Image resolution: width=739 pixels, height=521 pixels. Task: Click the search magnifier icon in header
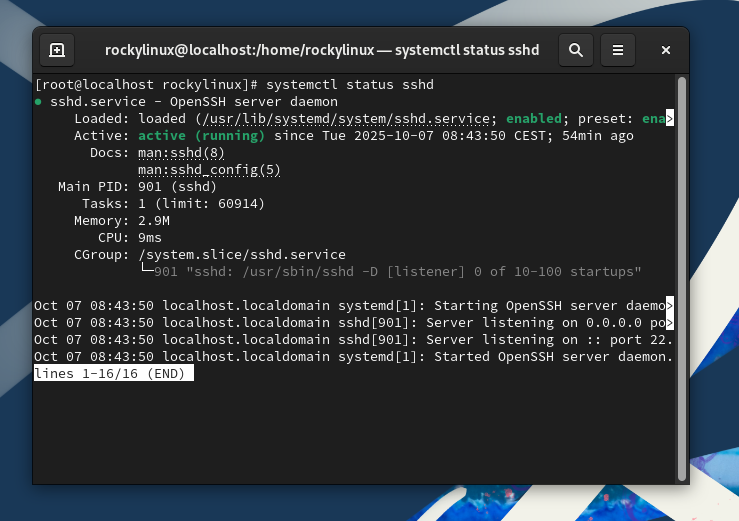[576, 50]
